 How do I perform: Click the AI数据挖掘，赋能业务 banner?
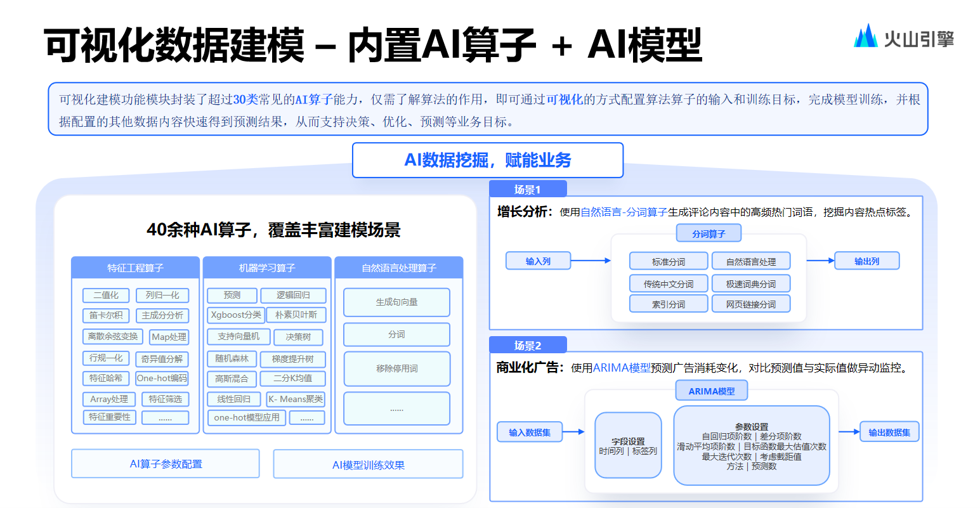[x=488, y=160]
